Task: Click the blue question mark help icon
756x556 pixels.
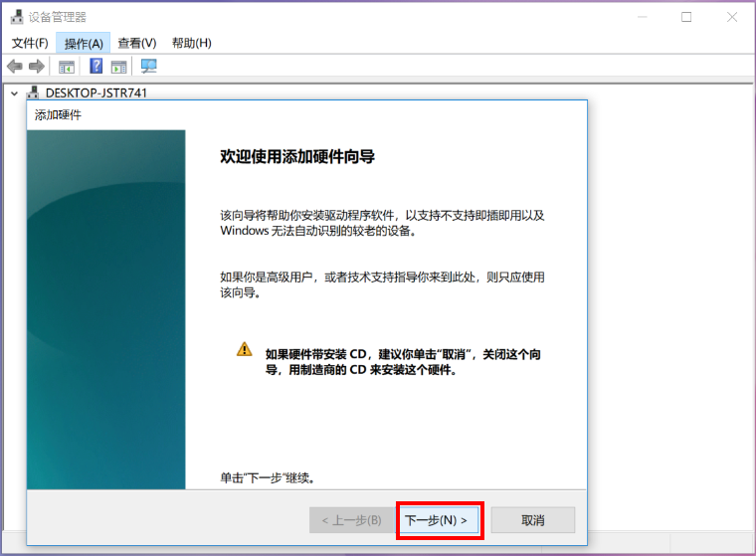Action: tap(96, 67)
